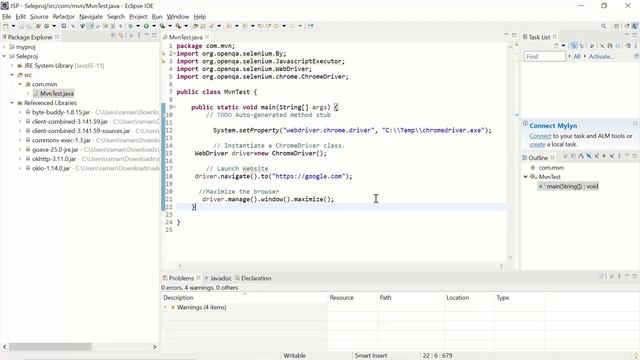Open the New file dropdown arrow
Image resolution: width=640 pixels, height=360 pixels.
pos(13,26)
